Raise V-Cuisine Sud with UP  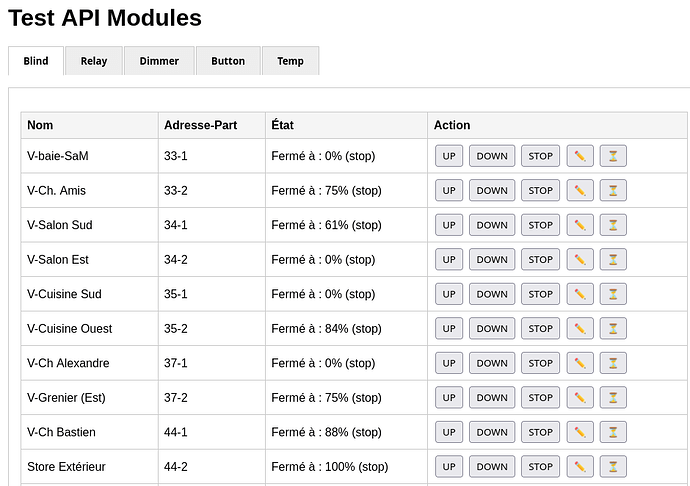pyautogui.click(x=449, y=294)
